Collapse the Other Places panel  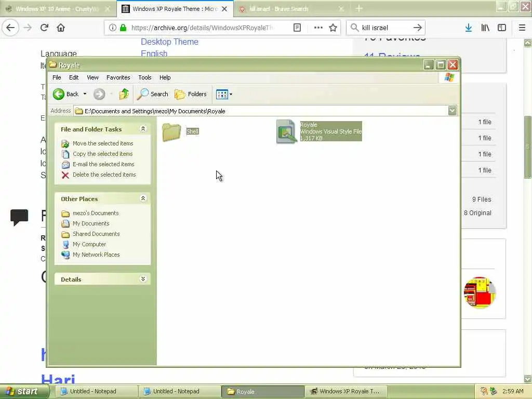tap(143, 198)
